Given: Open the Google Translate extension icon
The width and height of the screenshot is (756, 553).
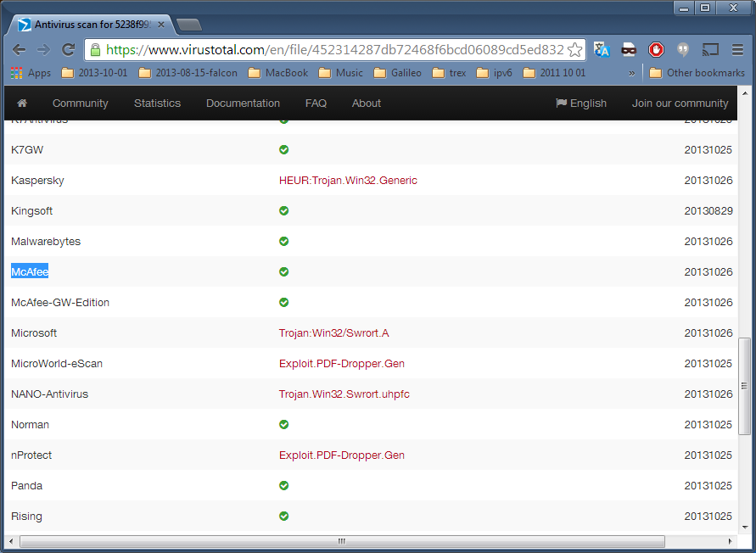Looking at the screenshot, I should point(602,50).
